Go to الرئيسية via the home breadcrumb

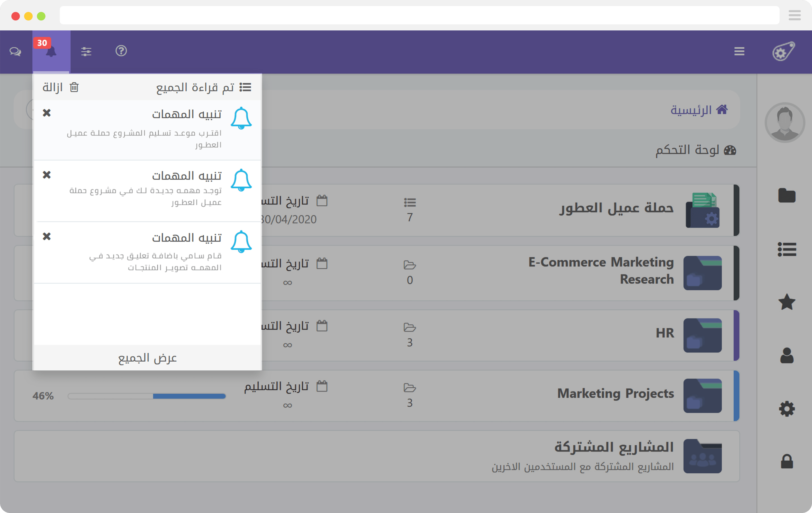pos(697,109)
